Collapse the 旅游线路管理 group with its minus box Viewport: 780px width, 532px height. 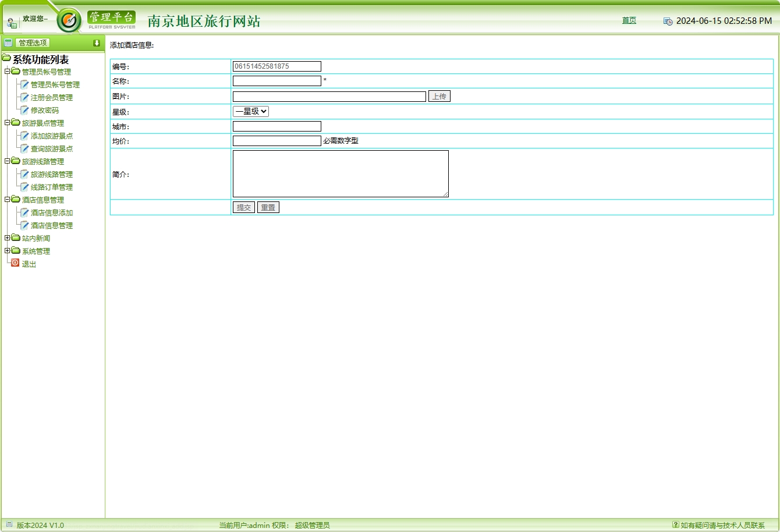coord(8,161)
